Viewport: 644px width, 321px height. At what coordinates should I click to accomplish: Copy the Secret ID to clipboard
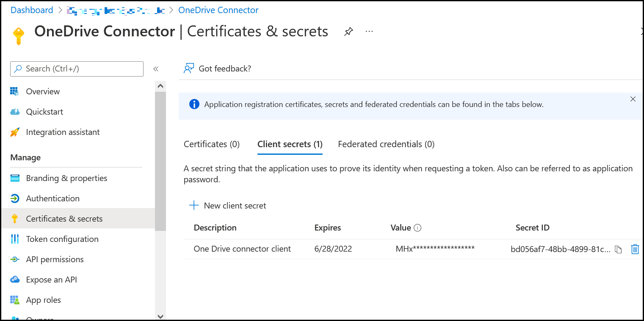click(x=618, y=250)
